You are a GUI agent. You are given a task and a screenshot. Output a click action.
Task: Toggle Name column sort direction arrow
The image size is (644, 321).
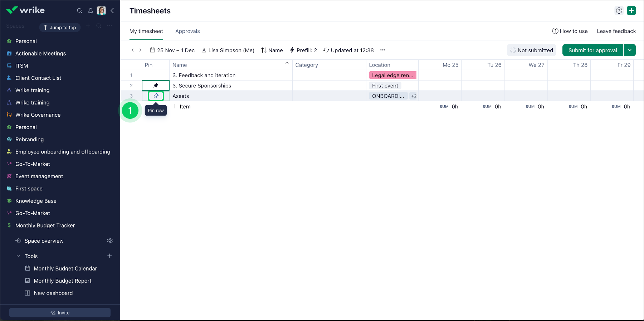(287, 65)
